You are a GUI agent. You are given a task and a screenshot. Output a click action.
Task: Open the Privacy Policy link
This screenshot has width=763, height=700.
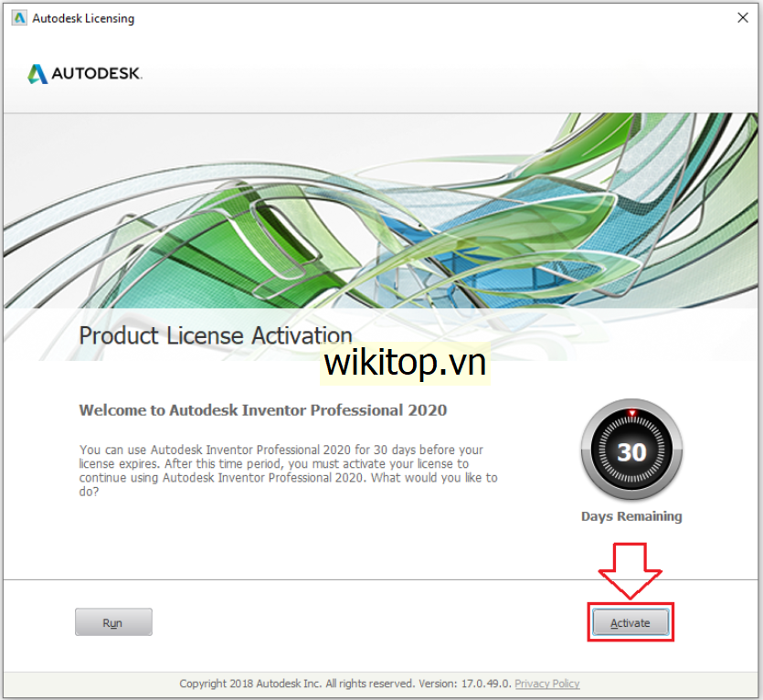click(547, 684)
